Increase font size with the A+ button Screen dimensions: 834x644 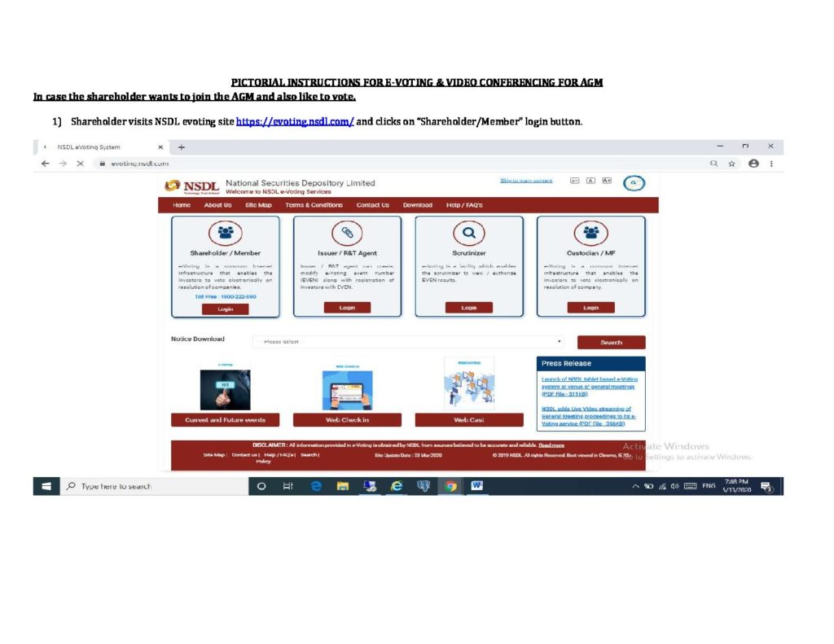pos(606,181)
